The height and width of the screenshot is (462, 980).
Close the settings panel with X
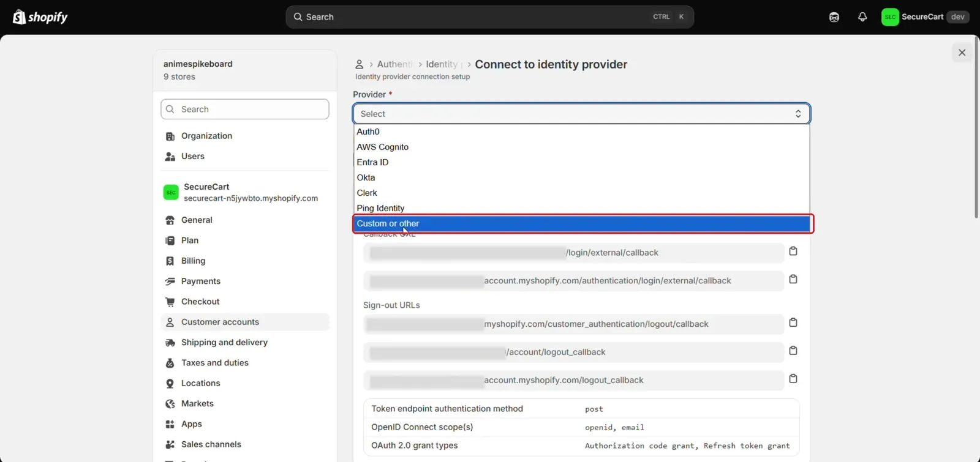pos(962,53)
